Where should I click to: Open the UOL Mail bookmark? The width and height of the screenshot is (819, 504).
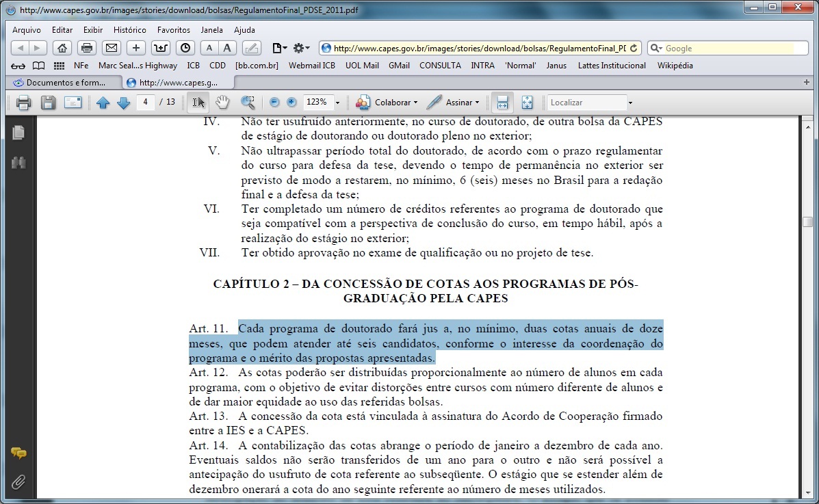click(362, 66)
